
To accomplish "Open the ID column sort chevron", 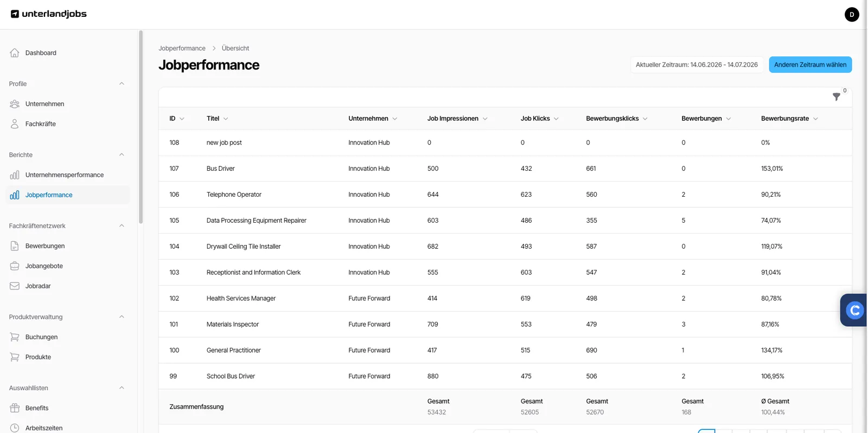I will coord(182,119).
